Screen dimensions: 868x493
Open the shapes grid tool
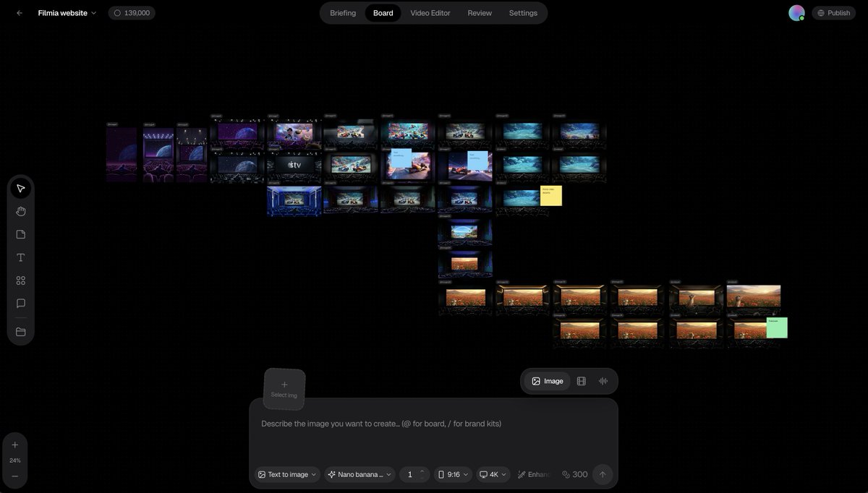pos(21,280)
